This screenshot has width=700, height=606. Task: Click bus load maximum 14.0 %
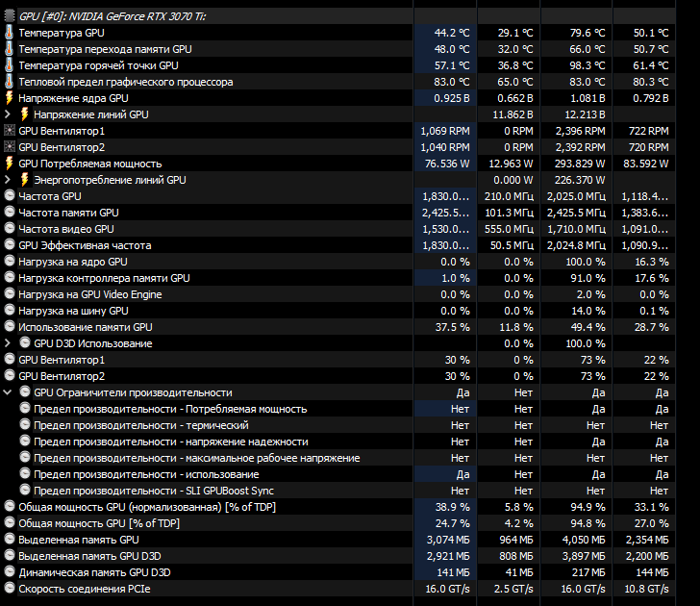[587, 311]
